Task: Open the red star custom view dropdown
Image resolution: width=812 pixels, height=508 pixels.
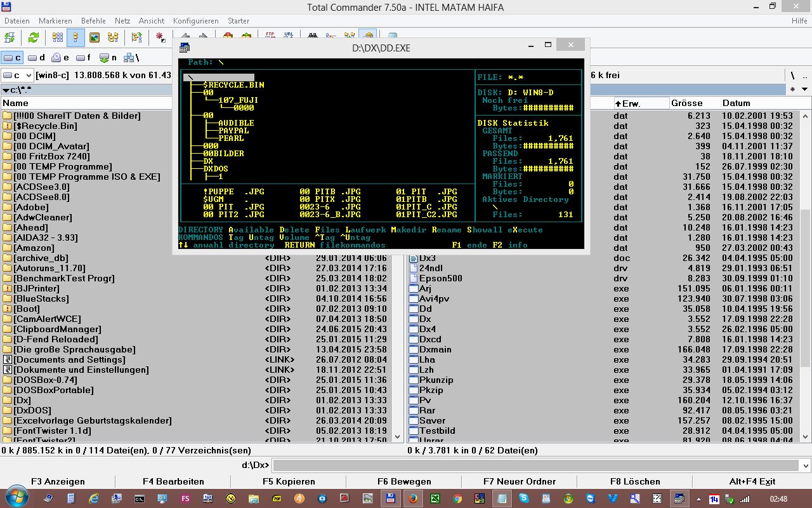Action: pyautogui.click(x=160, y=37)
